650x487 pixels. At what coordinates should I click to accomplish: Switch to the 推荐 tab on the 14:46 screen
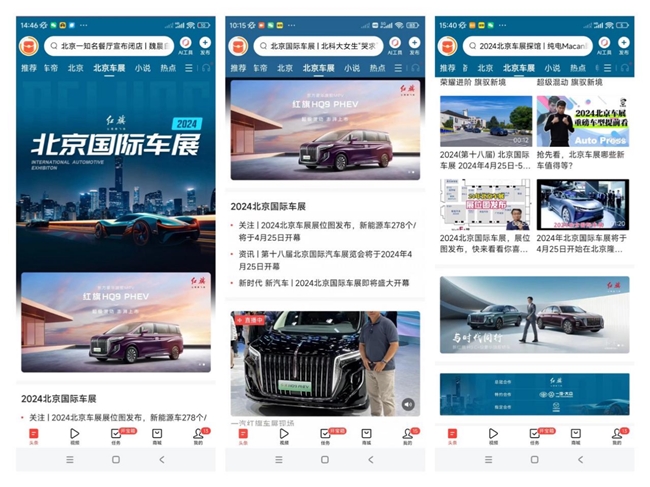point(29,68)
